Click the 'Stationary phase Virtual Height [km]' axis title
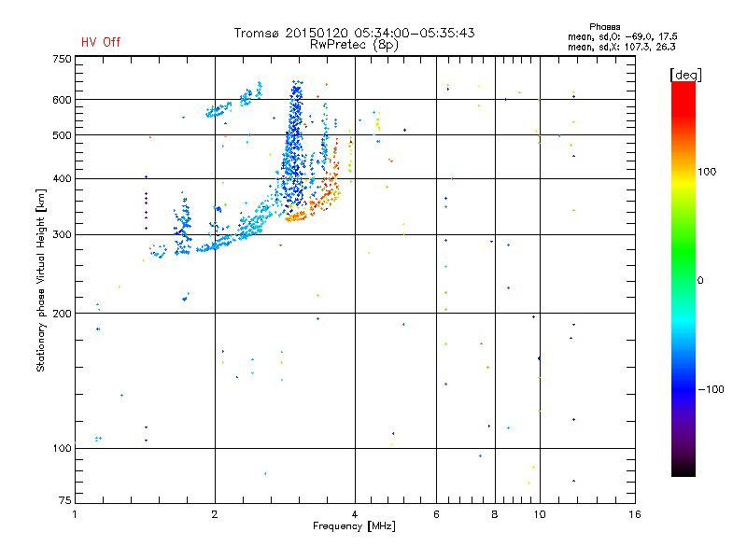Image resolution: width=747 pixels, height=560 pixels. point(41,280)
